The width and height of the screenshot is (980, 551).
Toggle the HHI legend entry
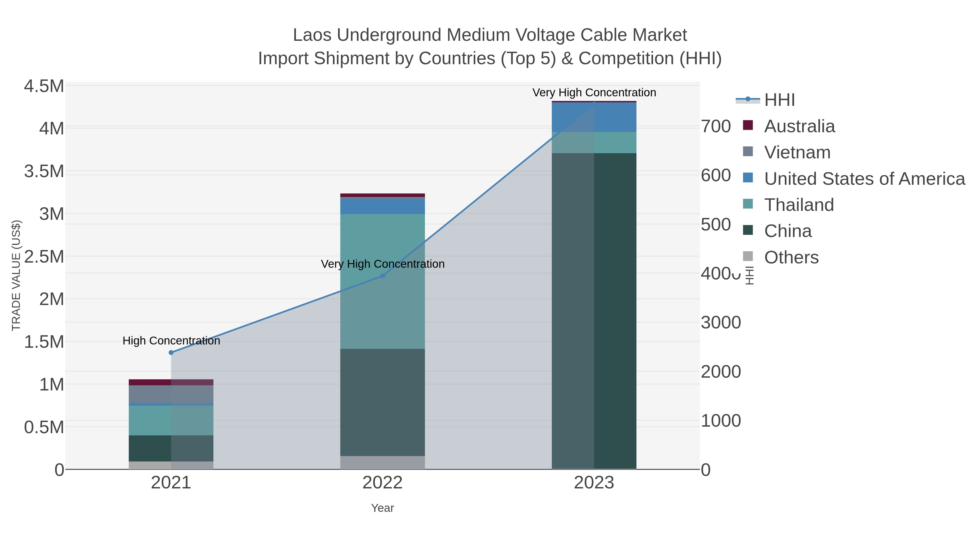point(765,100)
